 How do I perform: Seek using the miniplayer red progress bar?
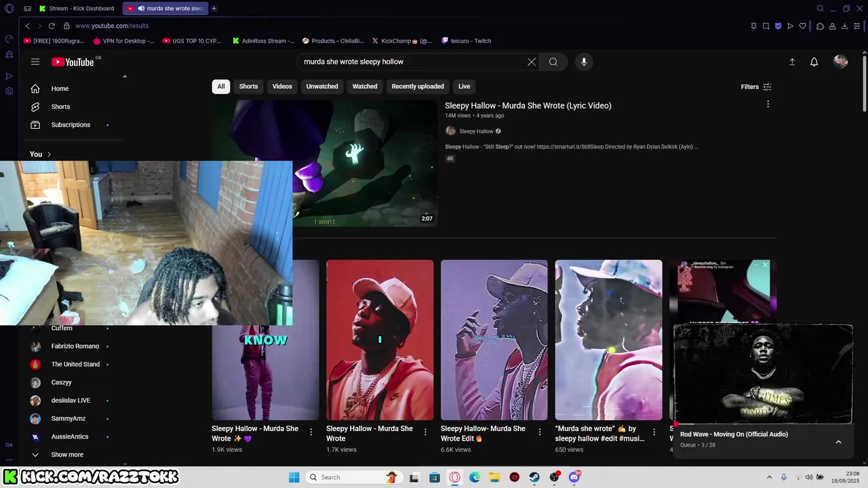(763, 424)
